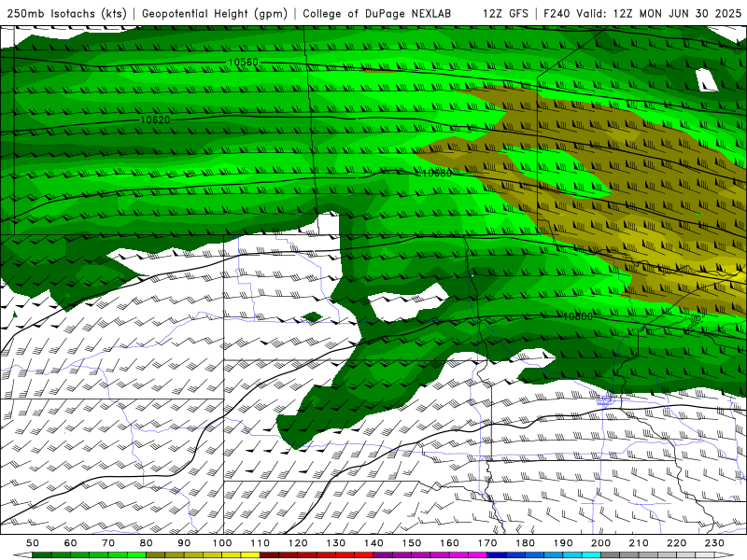Viewport: 747px width, 560px height.
Task: Click the 70 label on the color scale
Action: point(108,543)
